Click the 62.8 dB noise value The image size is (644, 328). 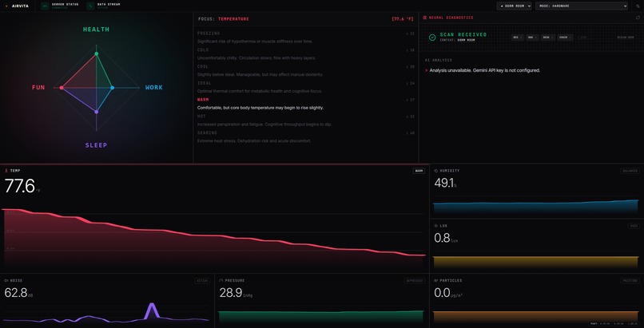[16, 293]
